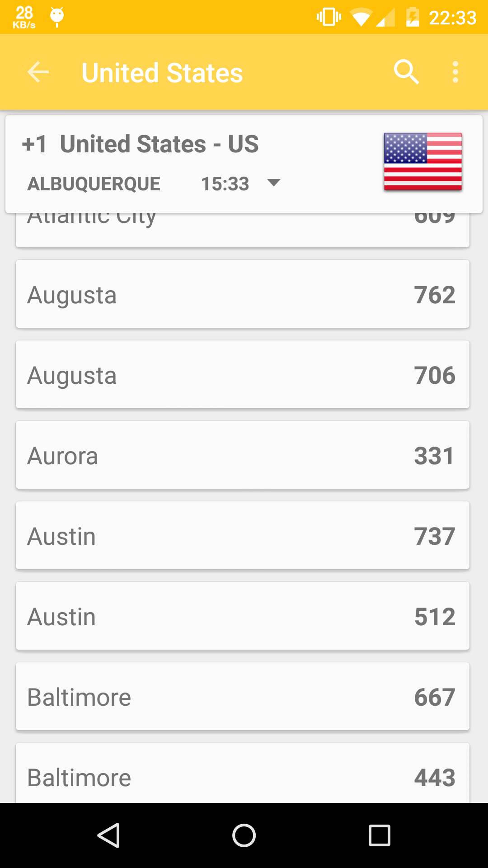488x868 pixels.
Task: Choose Aurora area code 331
Action: (243, 455)
